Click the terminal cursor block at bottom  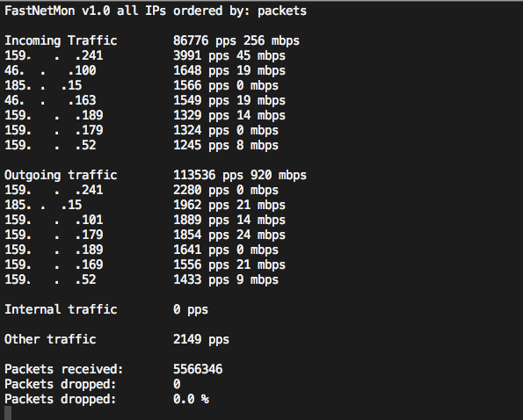point(8,413)
